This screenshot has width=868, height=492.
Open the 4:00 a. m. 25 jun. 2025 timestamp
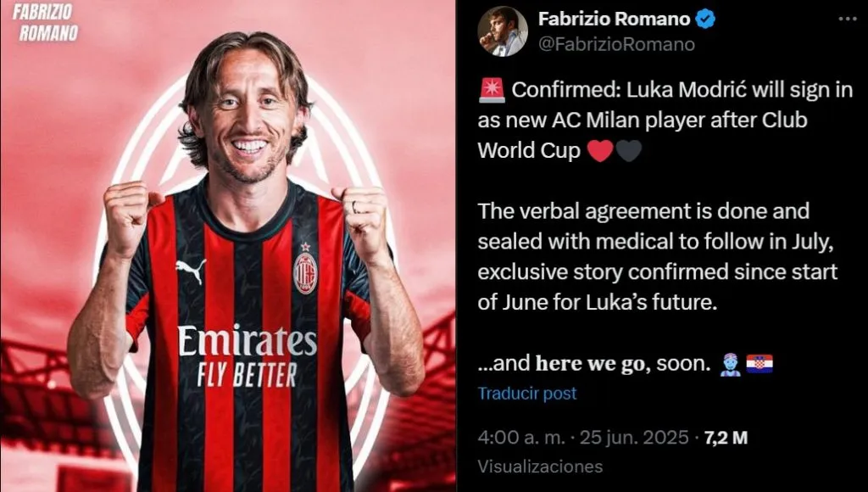(583, 439)
